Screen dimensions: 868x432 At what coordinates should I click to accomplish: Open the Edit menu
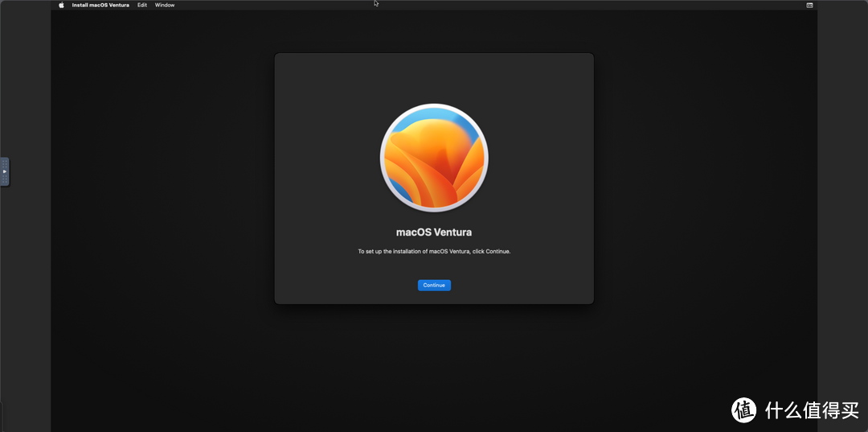(142, 5)
